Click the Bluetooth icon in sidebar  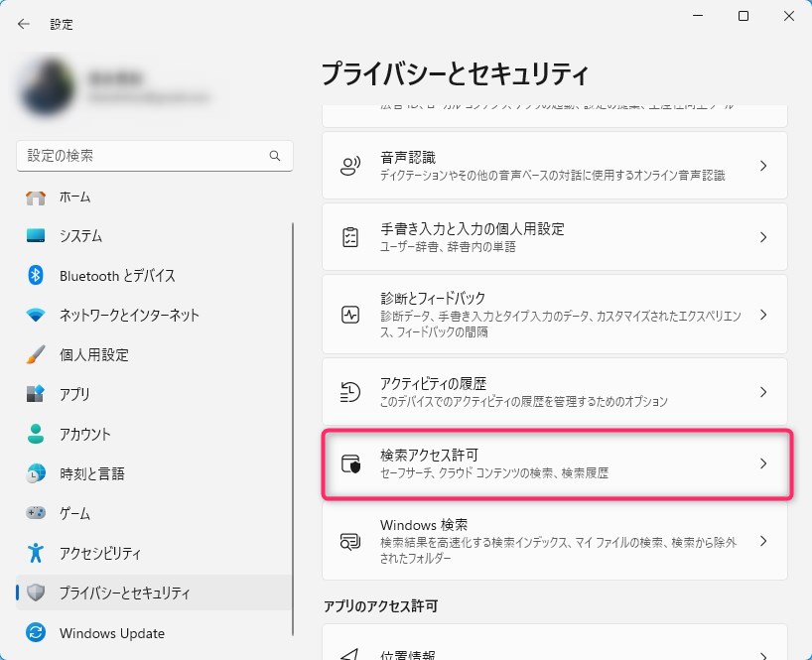tap(36, 276)
